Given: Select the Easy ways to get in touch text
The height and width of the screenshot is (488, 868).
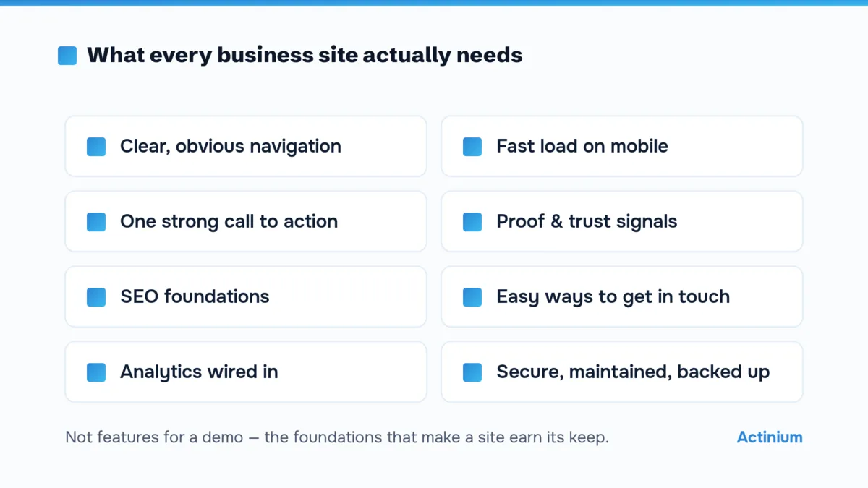Looking at the screenshot, I should coord(613,296).
